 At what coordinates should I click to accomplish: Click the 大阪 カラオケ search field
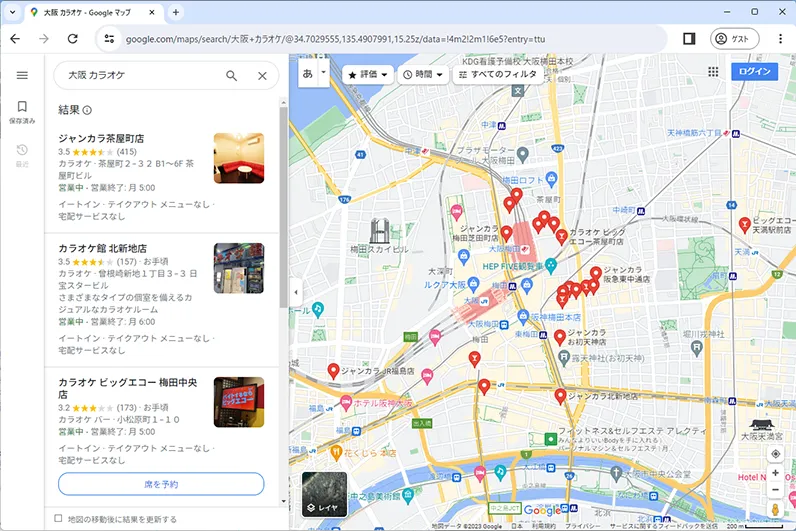pyautogui.click(x=140, y=75)
